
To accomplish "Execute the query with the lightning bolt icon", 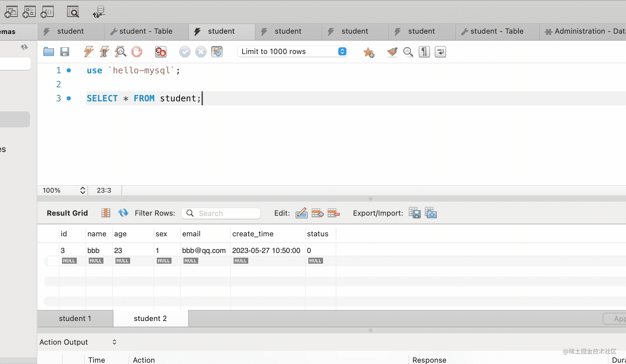I will tap(88, 52).
